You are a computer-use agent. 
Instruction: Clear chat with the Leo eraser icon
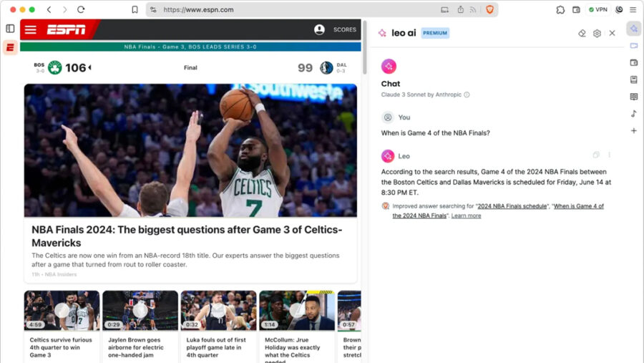582,34
